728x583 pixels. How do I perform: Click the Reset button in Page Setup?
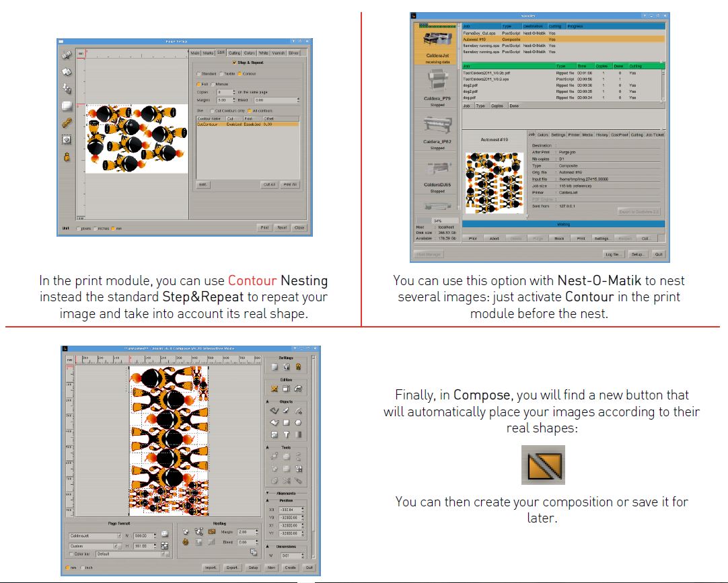(x=282, y=228)
